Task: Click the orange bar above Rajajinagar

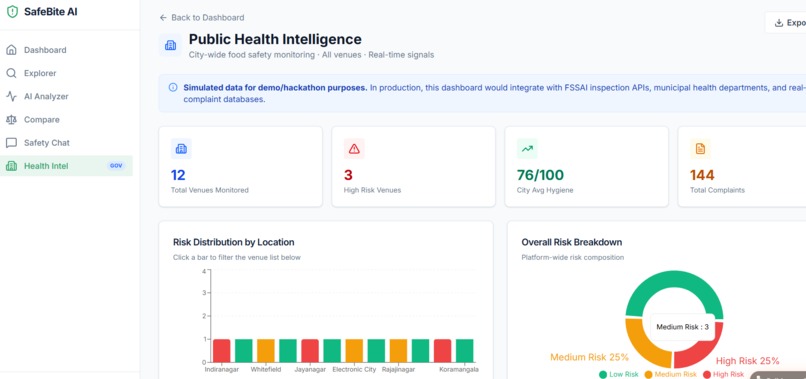Action: coord(398,351)
